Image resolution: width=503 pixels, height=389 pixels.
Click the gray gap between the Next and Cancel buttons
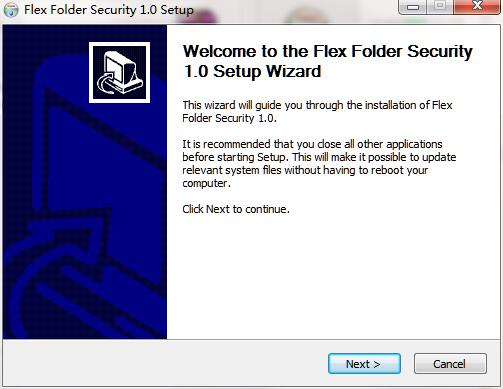[x=407, y=364]
